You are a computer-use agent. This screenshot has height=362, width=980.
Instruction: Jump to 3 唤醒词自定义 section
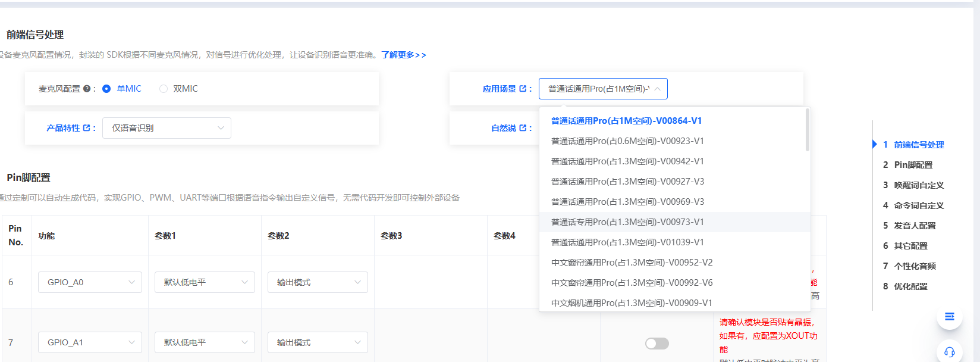tap(913, 185)
